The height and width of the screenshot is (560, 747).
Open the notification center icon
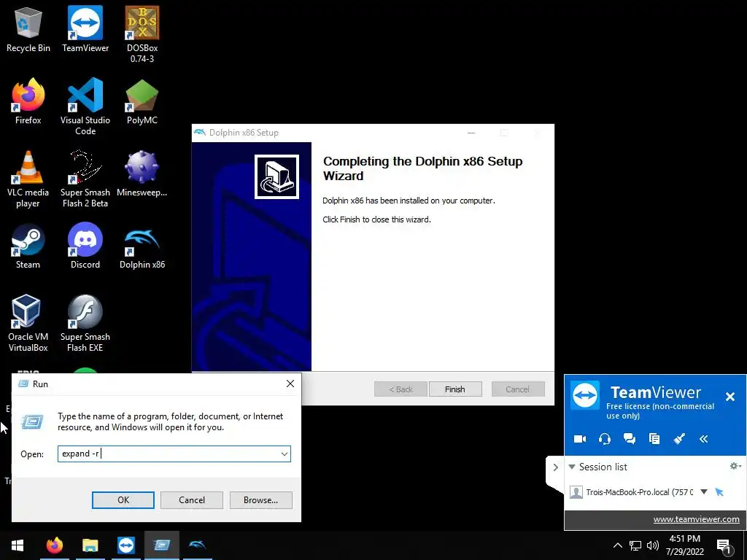[x=724, y=545]
